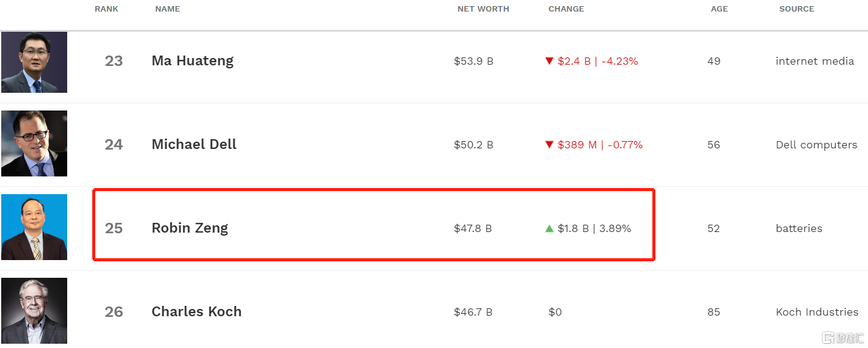Open the Charles Koch name link
The image size is (868, 348).
pyautogui.click(x=197, y=312)
